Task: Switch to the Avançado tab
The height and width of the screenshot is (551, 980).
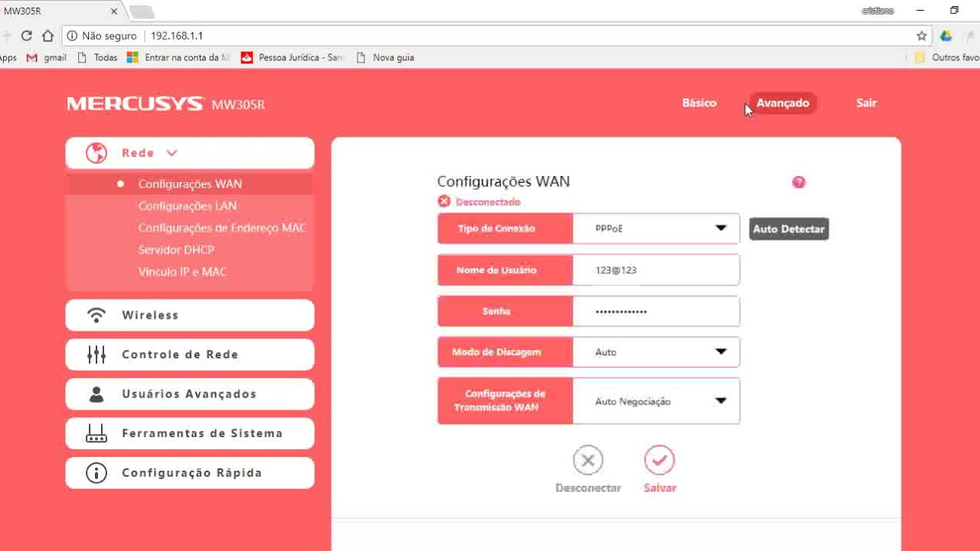Action: [782, 103]
